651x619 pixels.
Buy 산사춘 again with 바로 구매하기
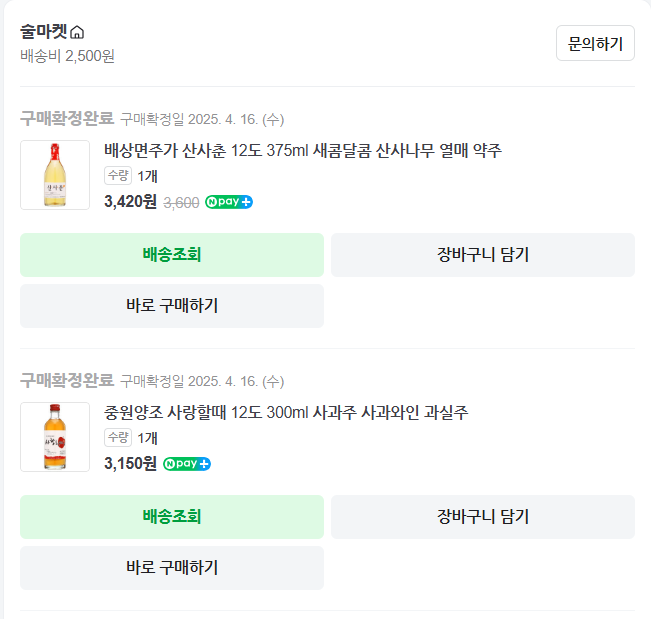pos(172,306)
